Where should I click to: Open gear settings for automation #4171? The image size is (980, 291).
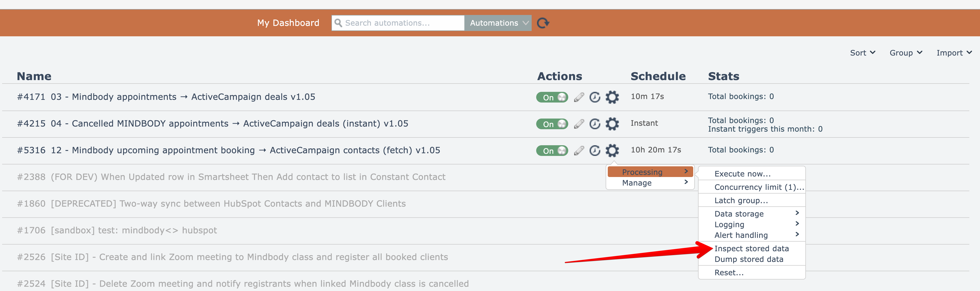[612, 97]
